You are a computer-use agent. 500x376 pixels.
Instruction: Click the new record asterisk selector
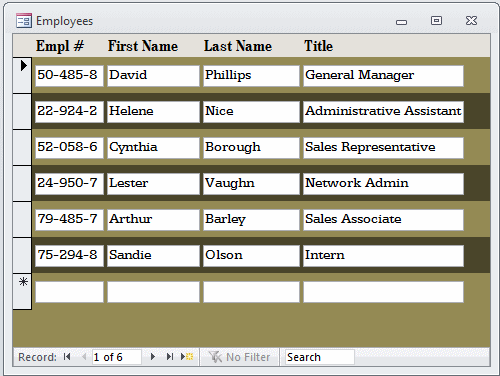tap(22, 291)
